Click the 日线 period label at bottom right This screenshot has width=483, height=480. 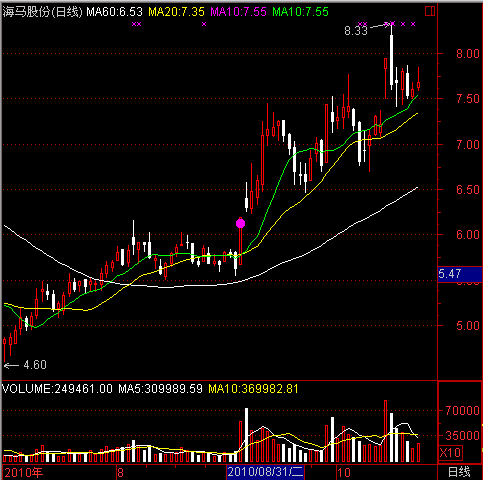459,472
